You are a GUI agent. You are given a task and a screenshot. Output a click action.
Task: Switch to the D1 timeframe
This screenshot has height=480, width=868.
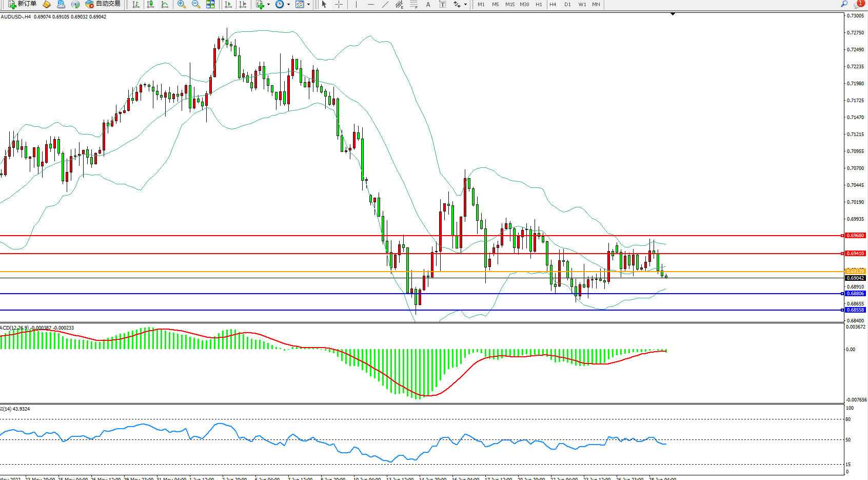click(x=567, y=4)
